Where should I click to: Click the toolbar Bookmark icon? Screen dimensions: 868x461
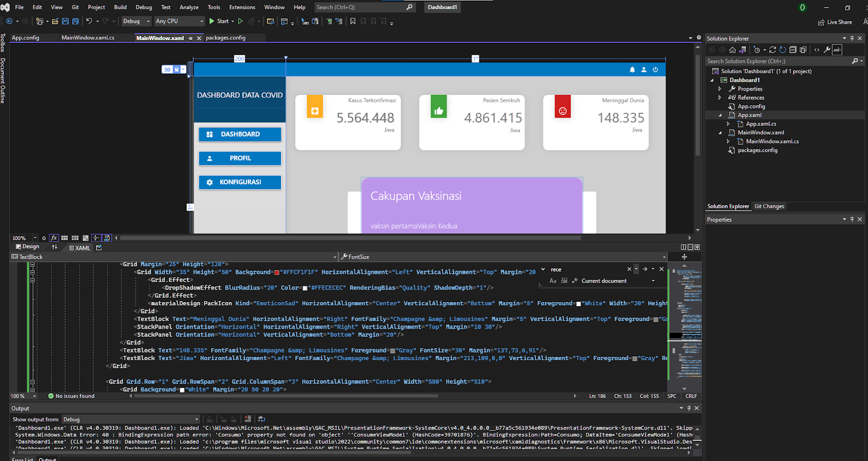point(353,21)
